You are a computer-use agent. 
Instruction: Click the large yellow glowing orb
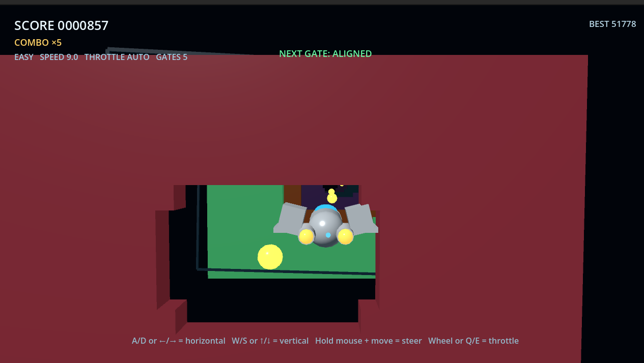[x=270, y=257]
